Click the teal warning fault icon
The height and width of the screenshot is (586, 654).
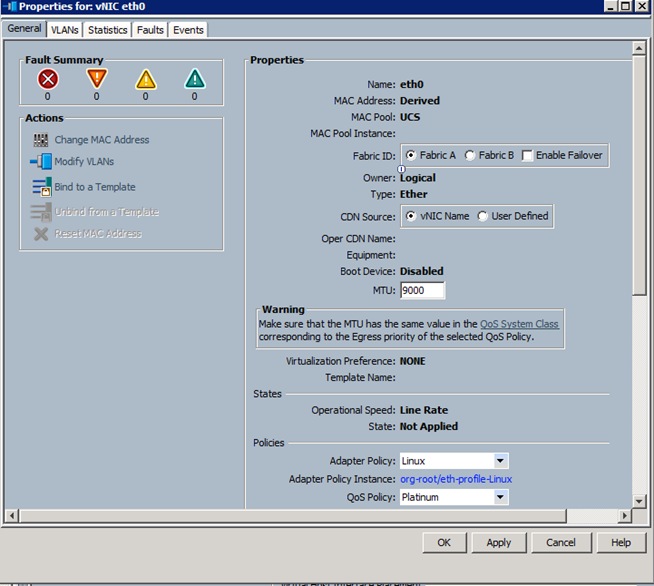195,79
